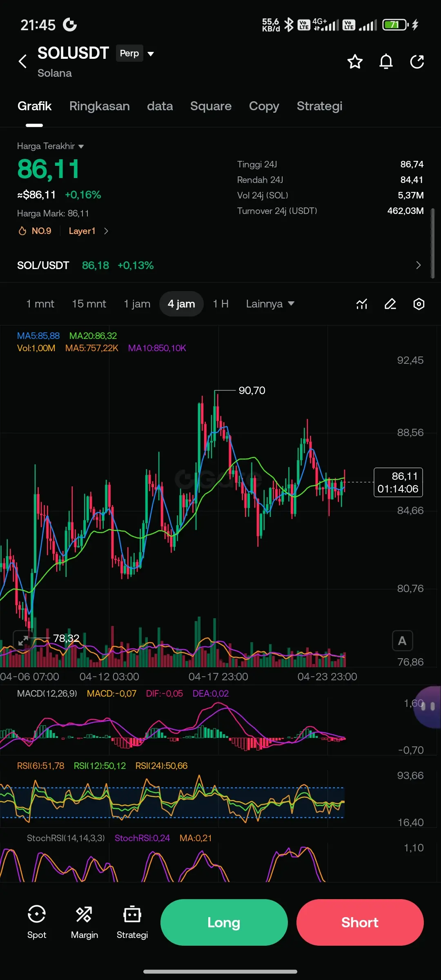Tap the NO.9 hot ranking flame
441x980 pixels.
(35, 231)
